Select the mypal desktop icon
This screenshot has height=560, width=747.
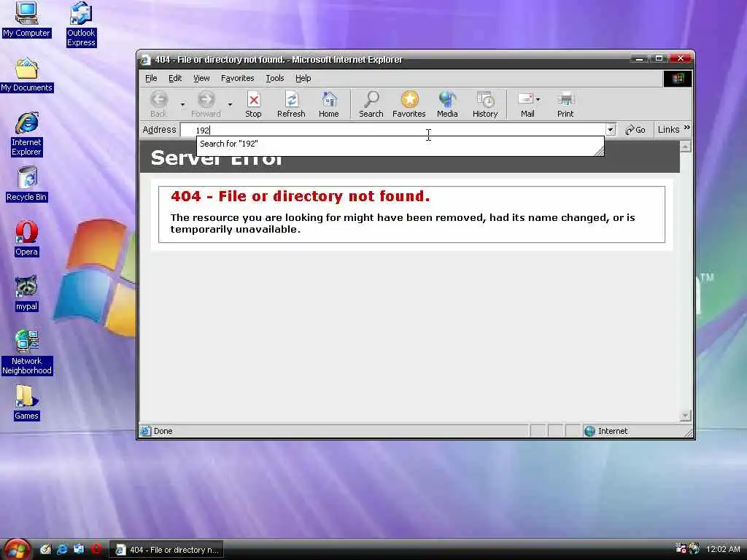27,293
